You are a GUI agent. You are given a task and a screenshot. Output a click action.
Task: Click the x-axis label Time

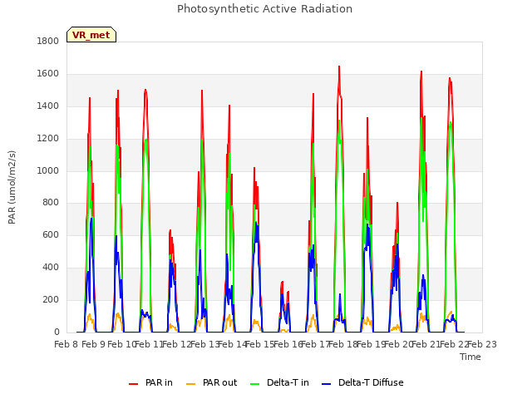(x=470, y=357)
